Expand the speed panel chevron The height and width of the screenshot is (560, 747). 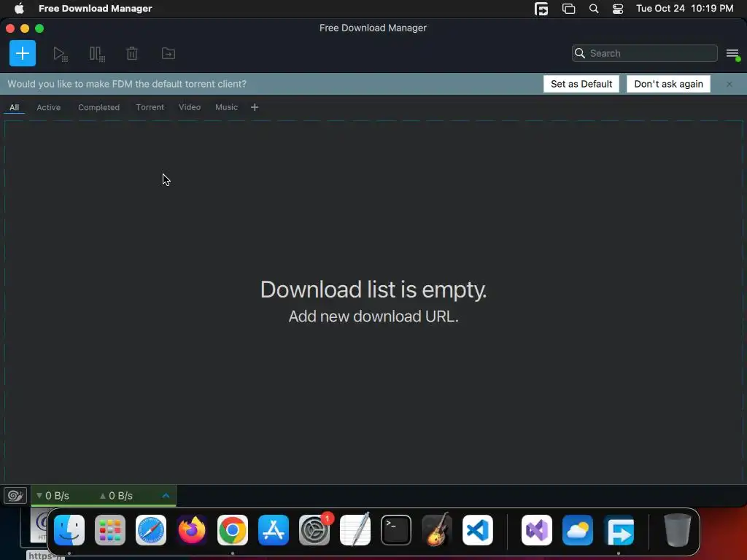click(166, 496)
